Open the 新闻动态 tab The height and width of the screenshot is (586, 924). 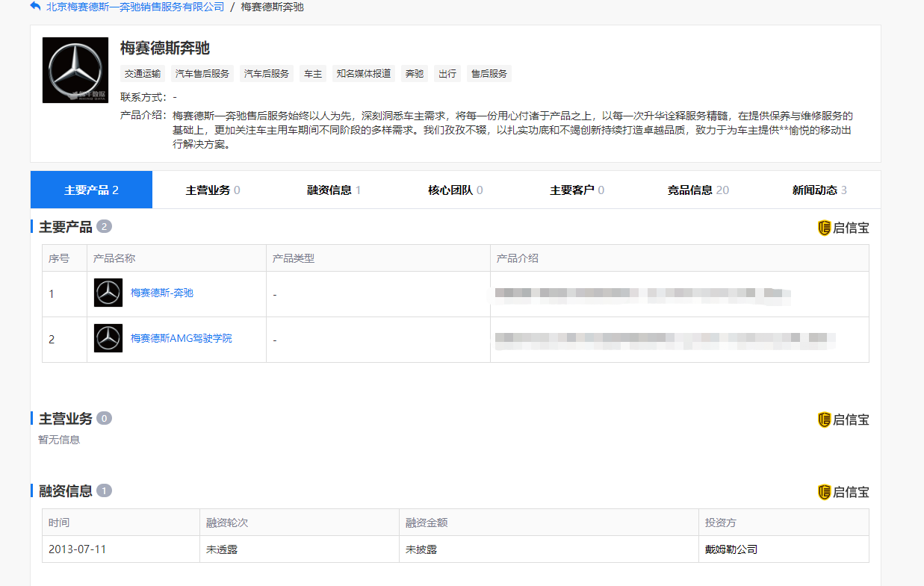click(819, 190)
